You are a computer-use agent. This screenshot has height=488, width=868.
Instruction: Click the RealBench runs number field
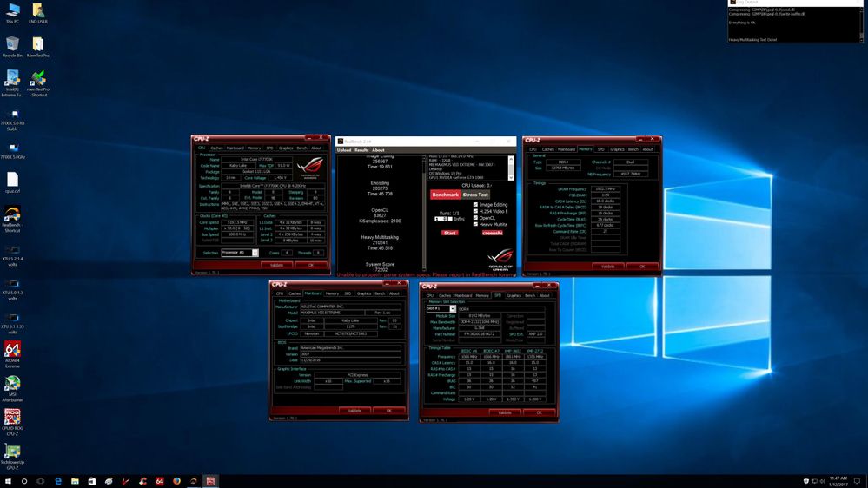click(439, 219)
